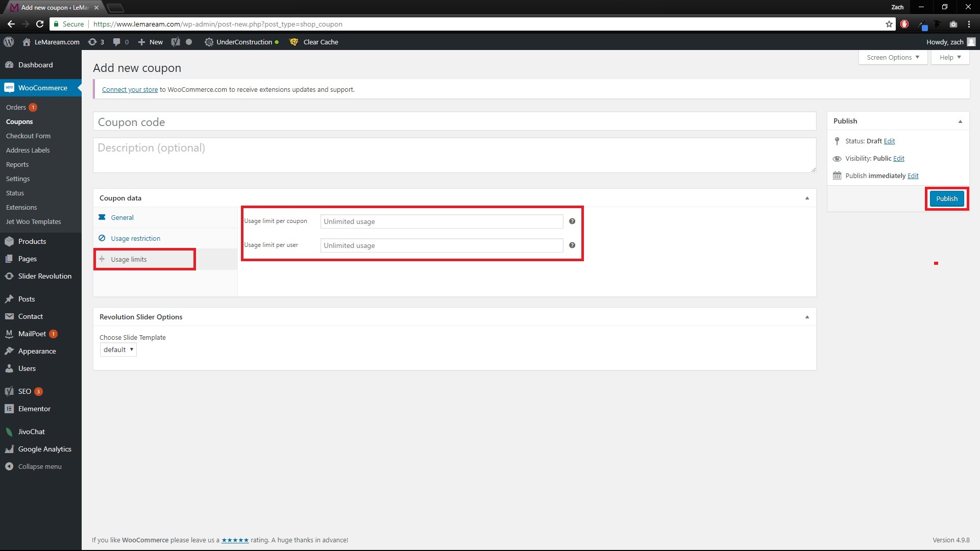
Task: Focus Usage limit per user field
Action: coord(442,245)
